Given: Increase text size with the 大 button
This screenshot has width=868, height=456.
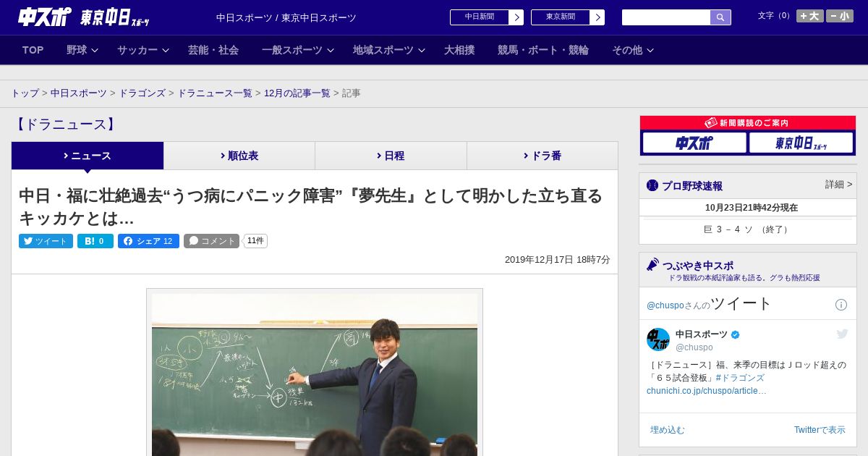Looking at the screenshot, I should [x=810, y=16].
